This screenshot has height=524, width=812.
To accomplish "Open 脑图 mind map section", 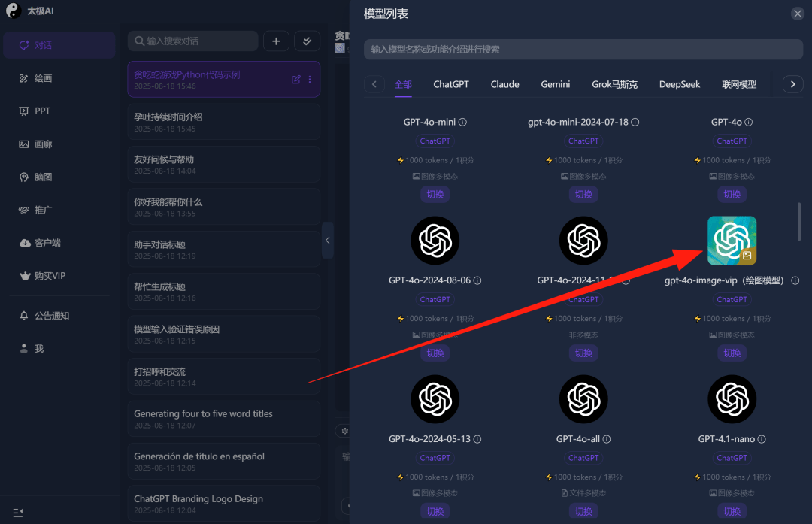I will tap(43, 177).
